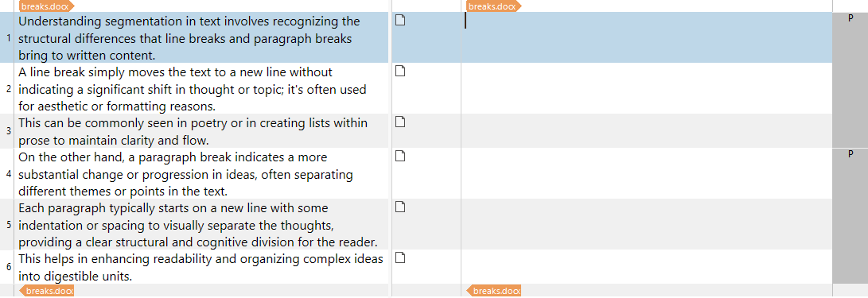Click status icon for segment 2
The image size is (868, 298).
coord(399,71)
